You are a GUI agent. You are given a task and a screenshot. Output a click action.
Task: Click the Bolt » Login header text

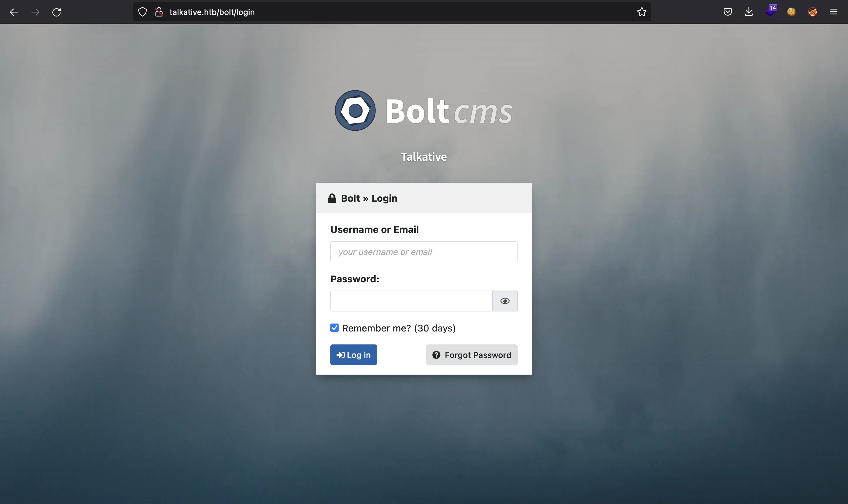pos(369,198)
